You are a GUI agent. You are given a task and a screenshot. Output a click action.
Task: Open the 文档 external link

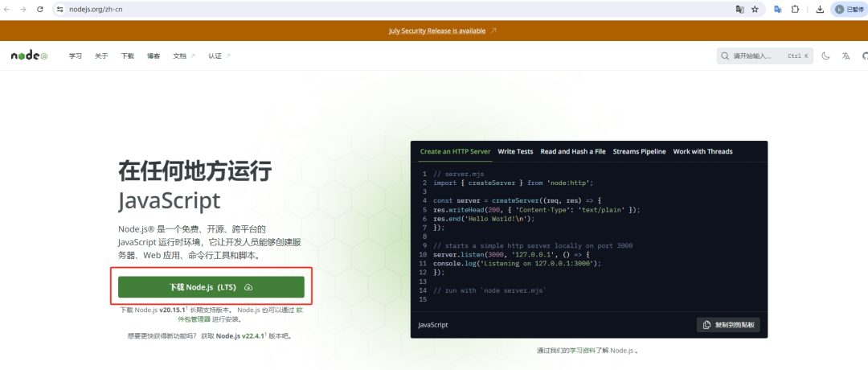coord(184,56)
